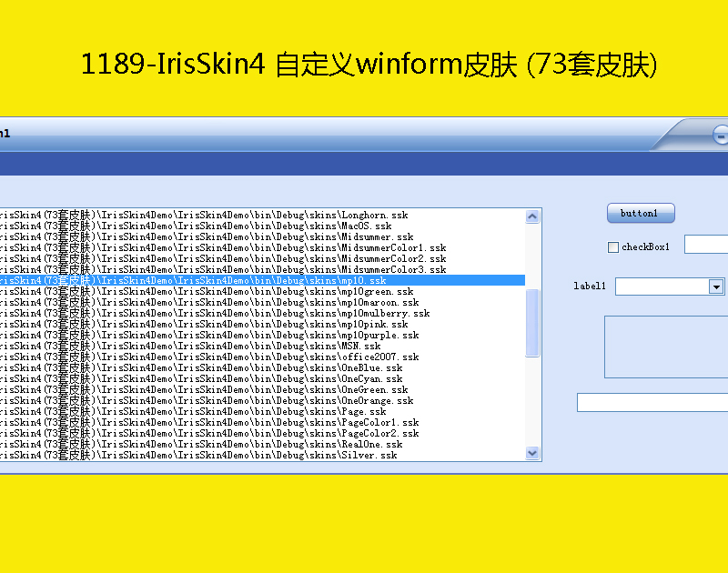The width and height of the screenshot is (728, 573).
Task: Click the scroll down arrow of the skin list
Action: click(532, 453)
